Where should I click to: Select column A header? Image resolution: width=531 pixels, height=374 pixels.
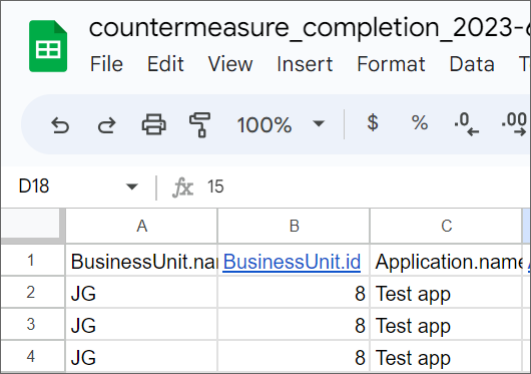coord(142,226)
